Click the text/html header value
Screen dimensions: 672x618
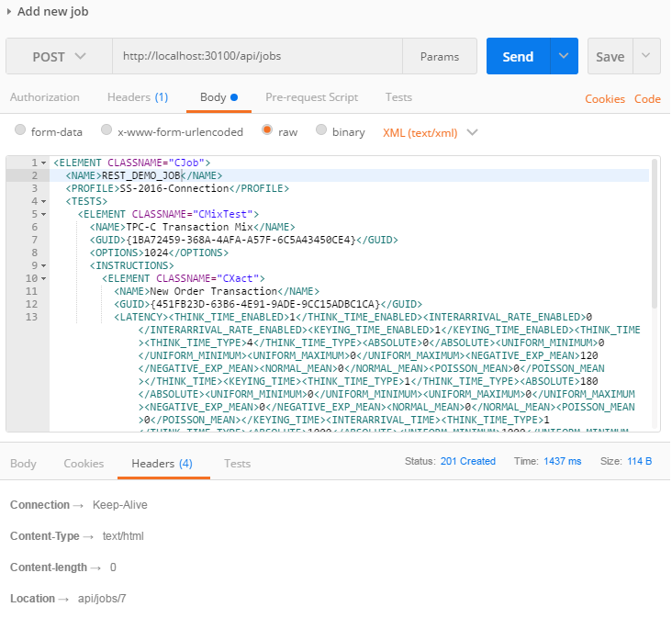pyautogui.click(x=123, y=536)
